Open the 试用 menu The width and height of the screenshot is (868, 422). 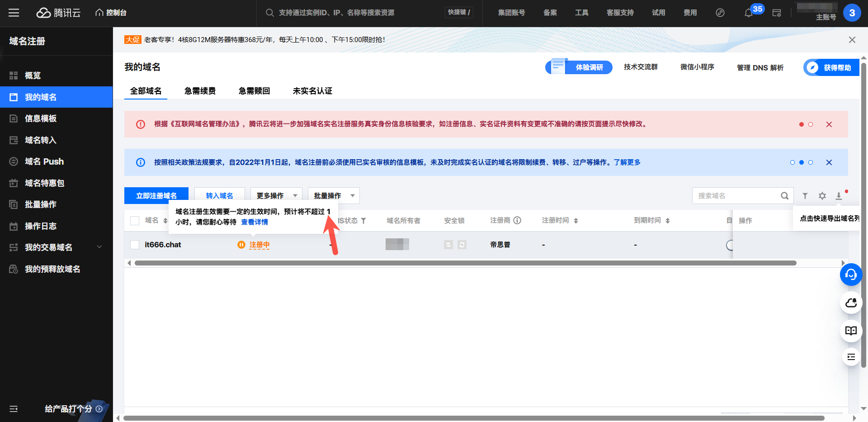click(659, 13)
